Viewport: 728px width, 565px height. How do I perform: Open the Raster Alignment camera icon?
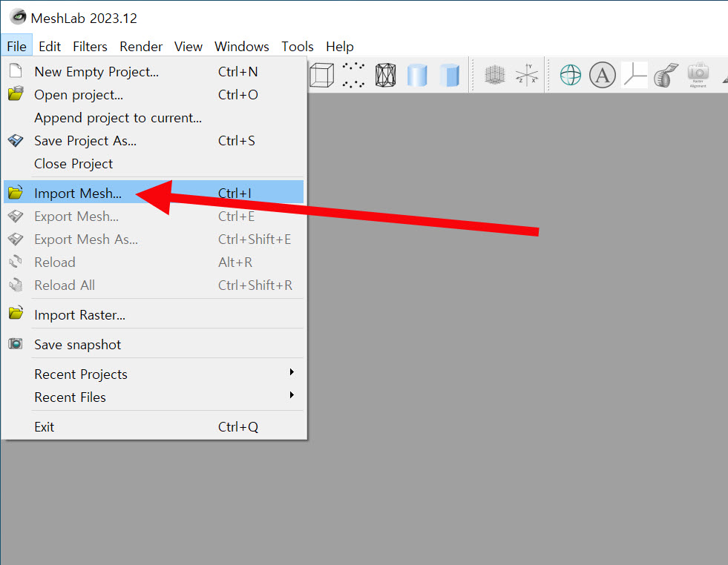(x=698, y=75)
